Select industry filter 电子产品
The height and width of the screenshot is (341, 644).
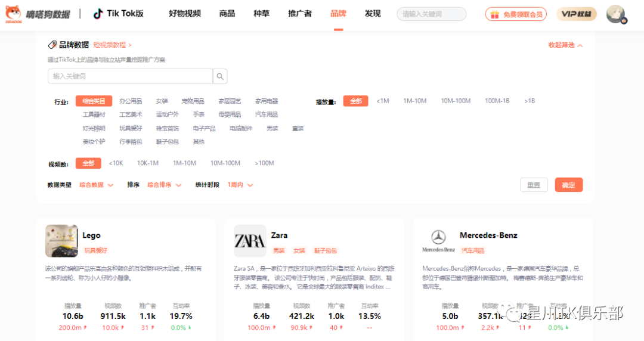[204, 129]
